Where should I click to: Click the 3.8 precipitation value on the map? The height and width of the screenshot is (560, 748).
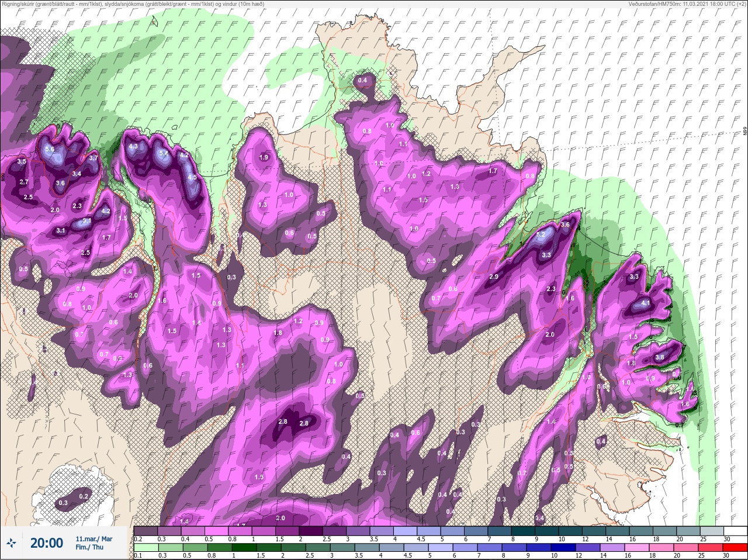click(x=660, y=357)
